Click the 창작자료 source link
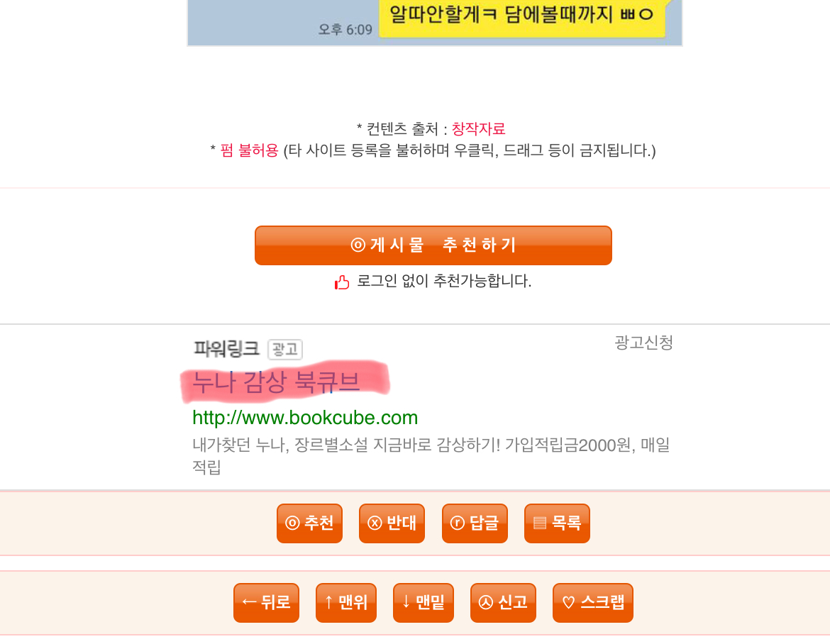The height and width of the screenshot is (644, 830). click(479, 128)
